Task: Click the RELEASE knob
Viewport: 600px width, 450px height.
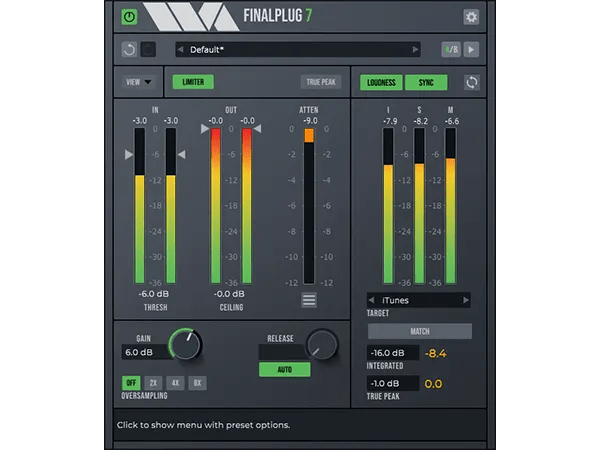Action: point(322,344)
